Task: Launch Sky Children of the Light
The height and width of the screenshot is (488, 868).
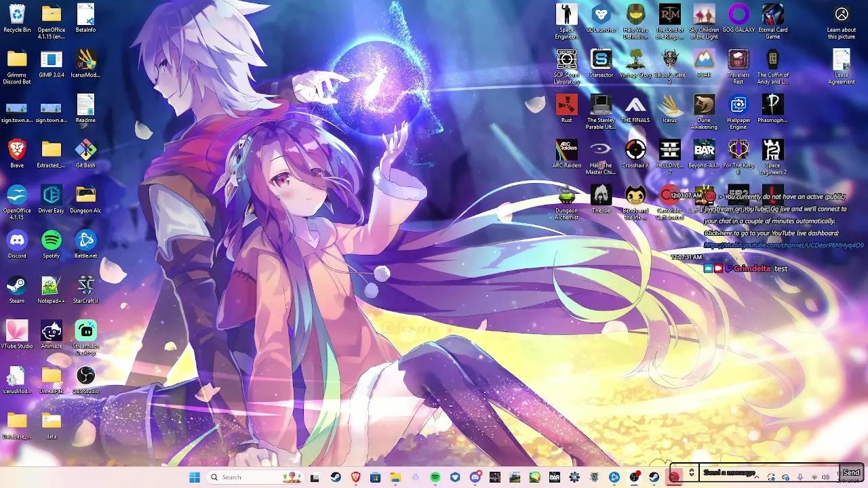Action: click(704, 22)
